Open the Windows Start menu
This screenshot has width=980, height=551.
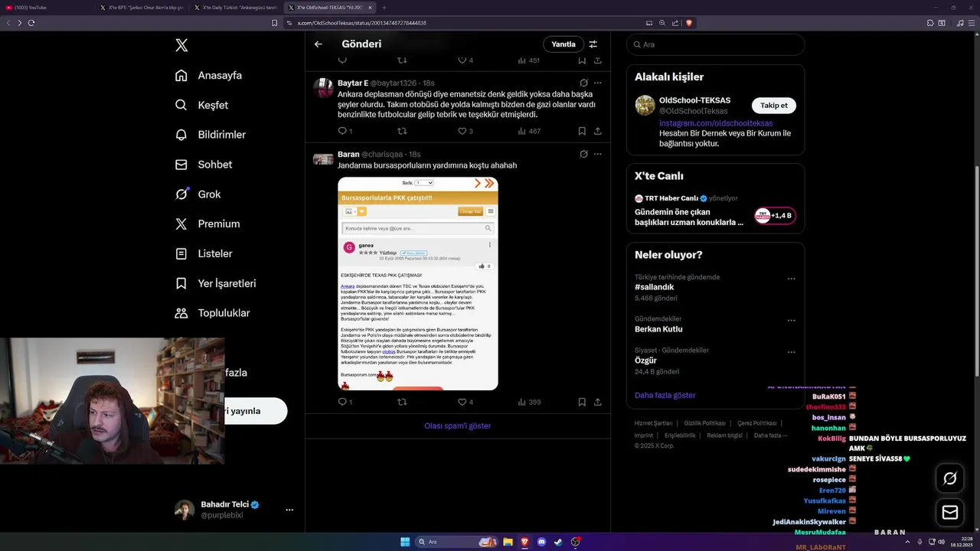coord(405,542)
